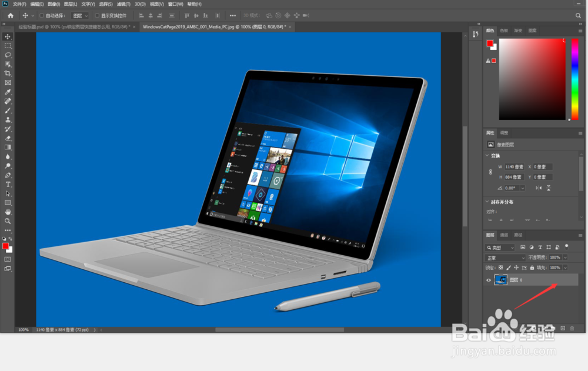Switch to the 调整 adjustments tab

[x=504, y=132]
